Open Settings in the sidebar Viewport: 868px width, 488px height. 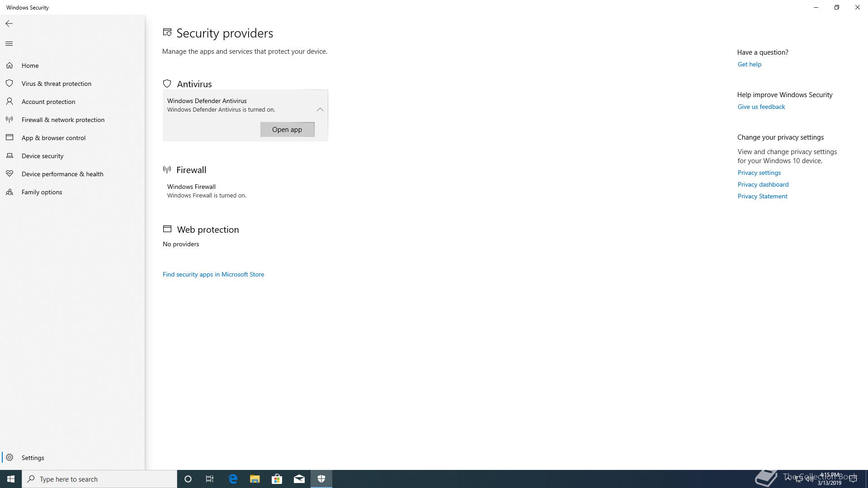(x=72, y=458)
